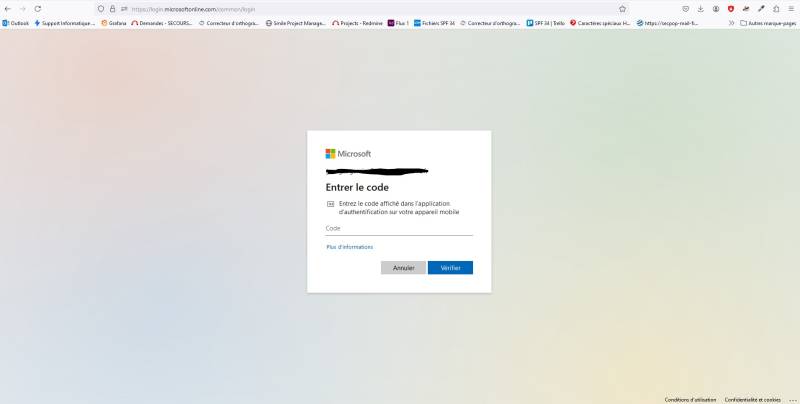800x404 pixels.
Task: Open the Grafana bookmark
Action: [x=114, y=23]
